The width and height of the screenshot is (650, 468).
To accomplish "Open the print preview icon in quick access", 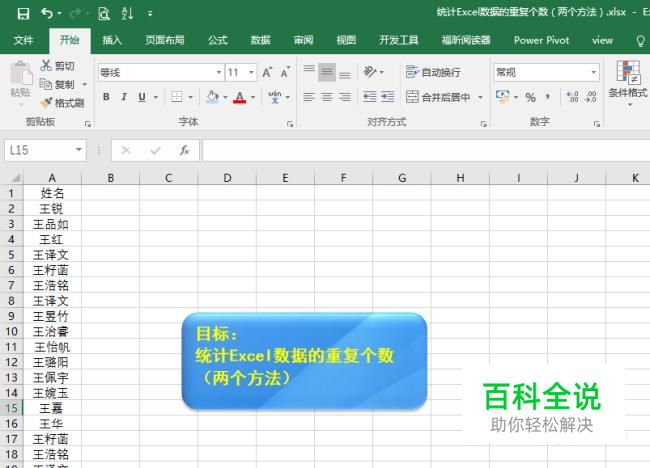I will 104,13.
